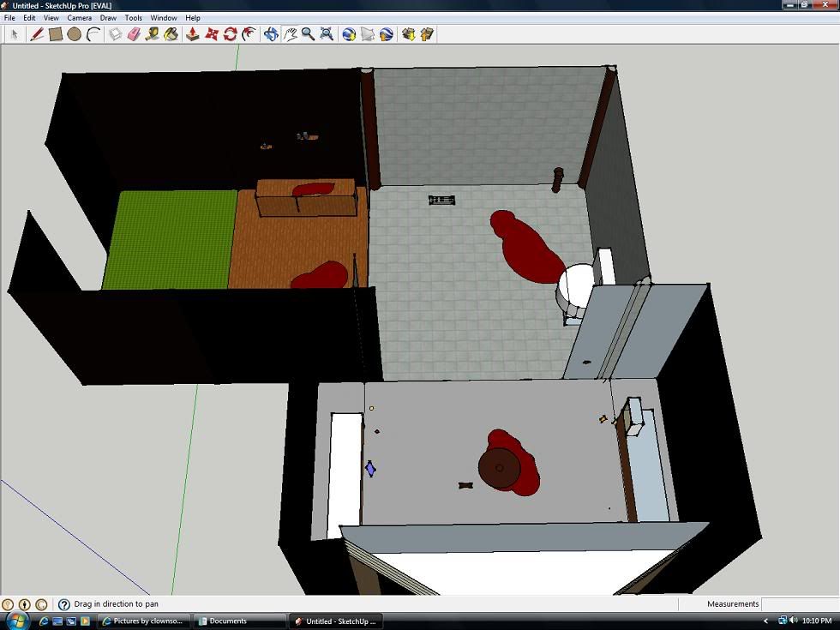This screenshot has width=840, height=630.
Task: Click the status bar credits person icon
Action: (25, 604)
